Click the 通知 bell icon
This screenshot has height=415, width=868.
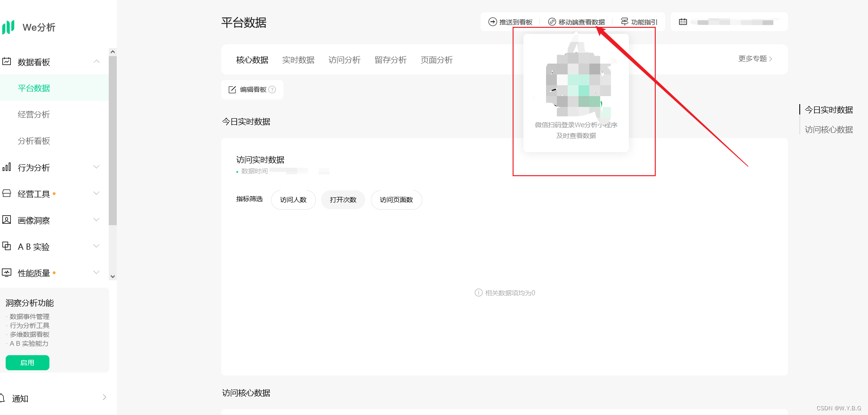(2, 398)
